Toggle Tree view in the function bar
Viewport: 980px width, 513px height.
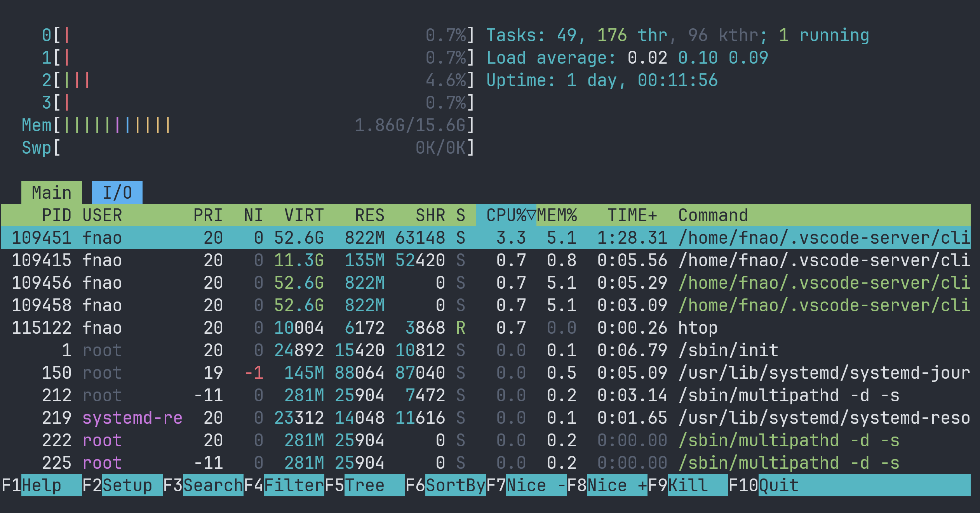pyautogui.click(x=365, y=485)
